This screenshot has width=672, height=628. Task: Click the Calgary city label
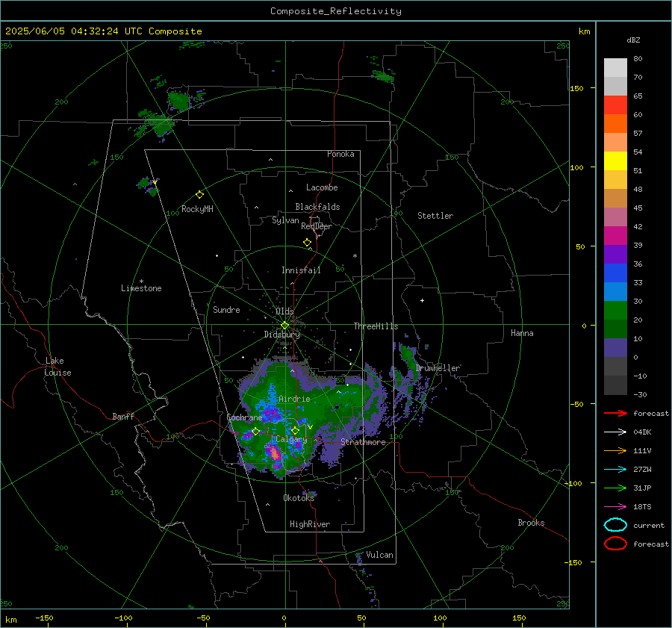click(291, 439)
